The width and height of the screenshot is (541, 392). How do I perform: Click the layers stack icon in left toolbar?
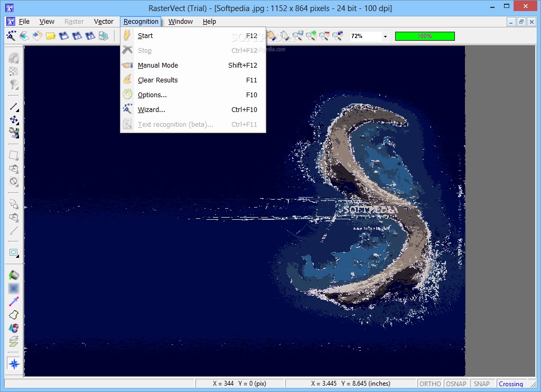[x=14, y=341]
